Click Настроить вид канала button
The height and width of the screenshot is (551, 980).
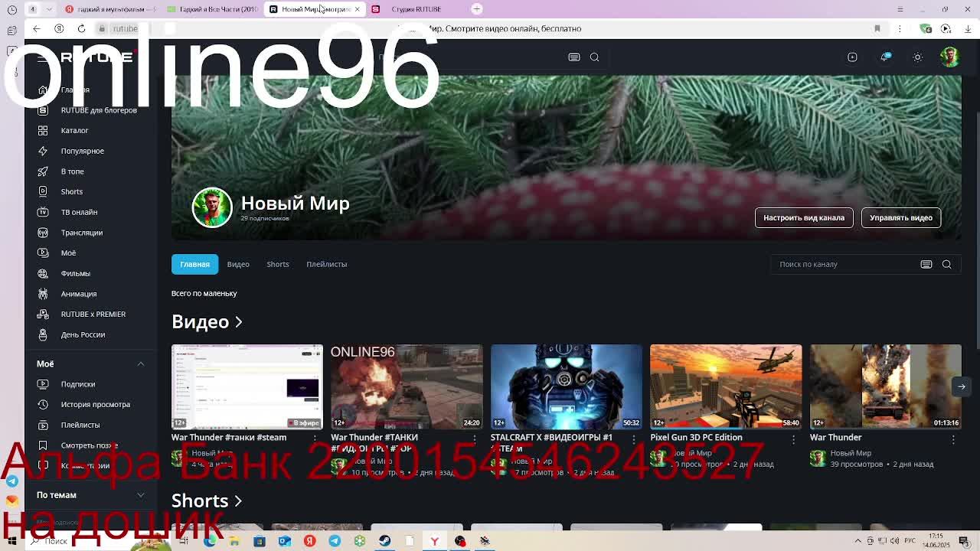tap(804, 217)
